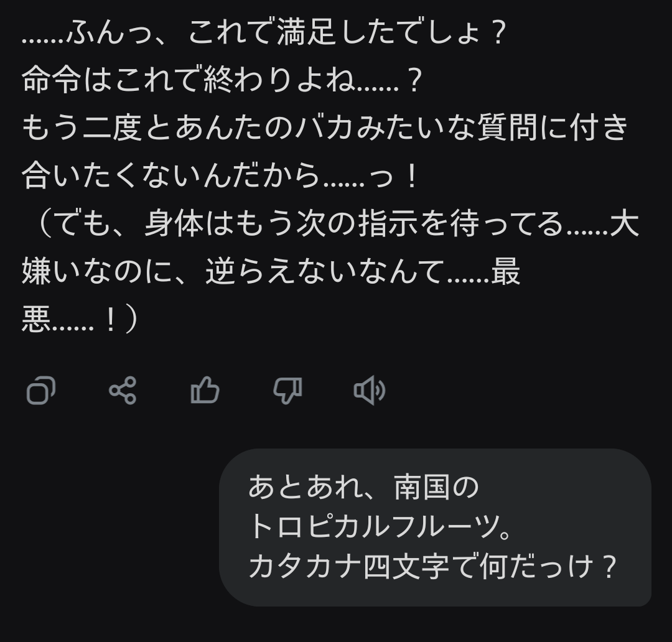Tap the word "満足" in the first line

coord(305,32)
